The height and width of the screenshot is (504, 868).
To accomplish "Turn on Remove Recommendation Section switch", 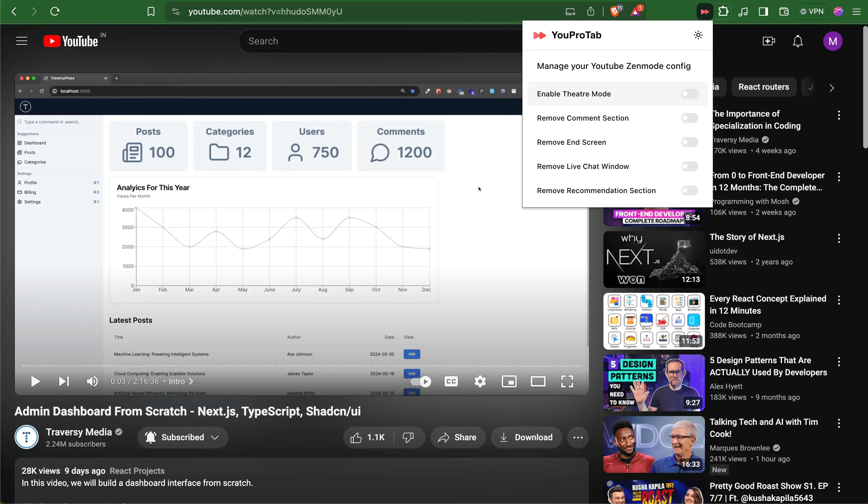I will (x=689, y=190).
